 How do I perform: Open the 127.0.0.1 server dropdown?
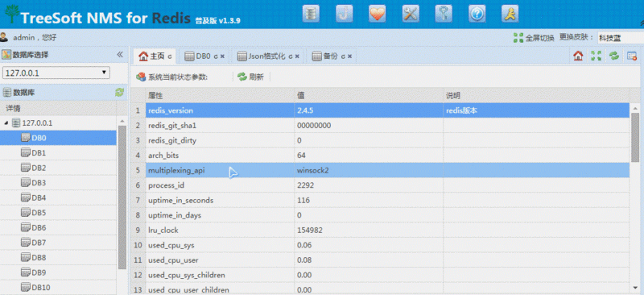coord(56,73)
